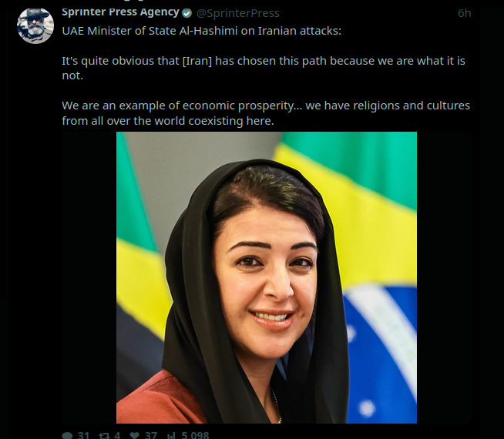504x439 pixels.
Task: Click the reply count showing 31
Action: tap(83, 435)
